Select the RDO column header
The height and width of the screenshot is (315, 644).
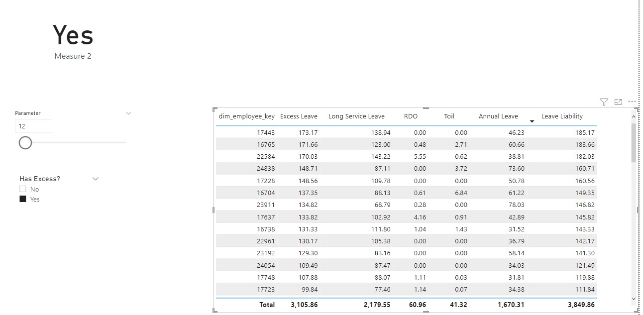(411, 116)
